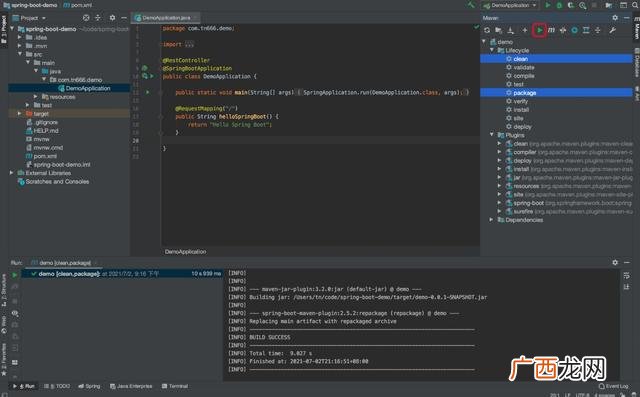This screenshot has width=640, height=397.
Task: Toggle the Project side tool tab
Action: [x=4, y=29]
